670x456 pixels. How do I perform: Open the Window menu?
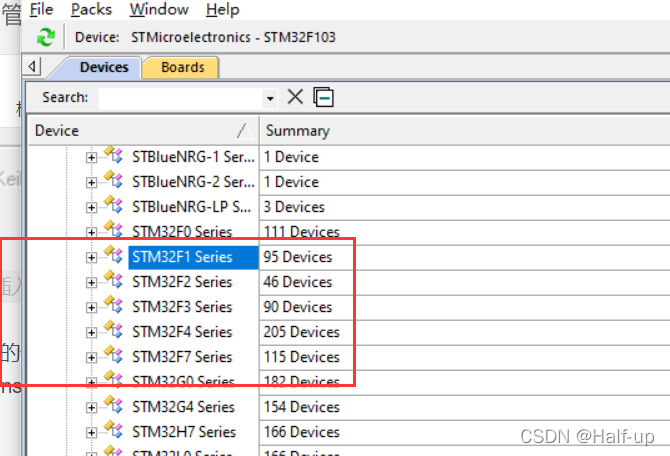pyautogui.click(x=159, y=9)
